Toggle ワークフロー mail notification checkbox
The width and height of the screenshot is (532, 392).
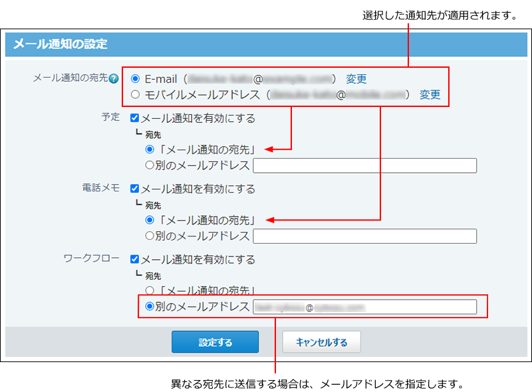tap(135, 259)
